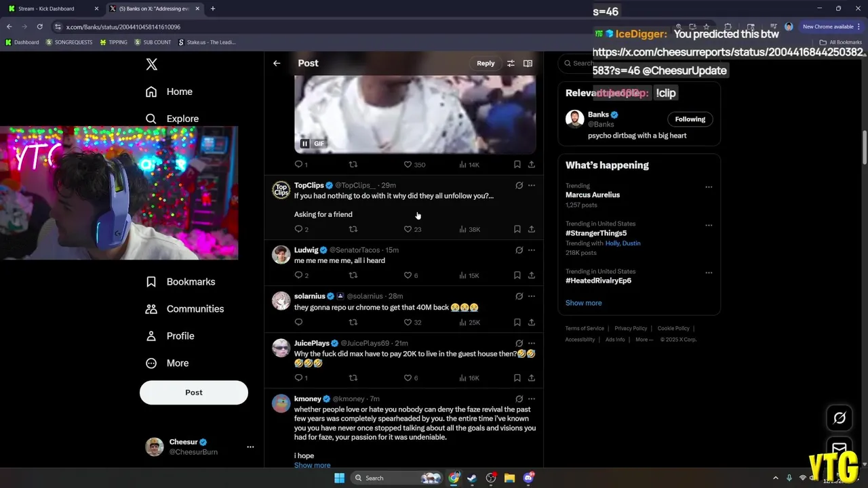Open #StrangerThings5 trend options
The image size is (868, 488).
[709, 225]
